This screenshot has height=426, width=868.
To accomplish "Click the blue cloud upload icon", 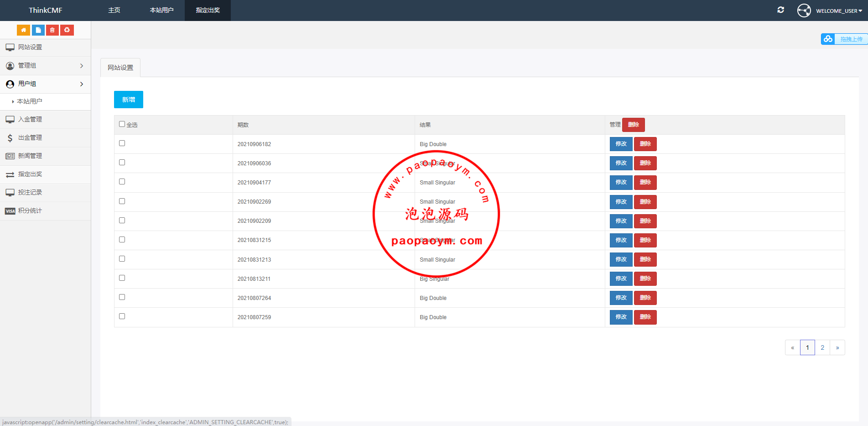I will pyautogui.click(x=828, y=39).
